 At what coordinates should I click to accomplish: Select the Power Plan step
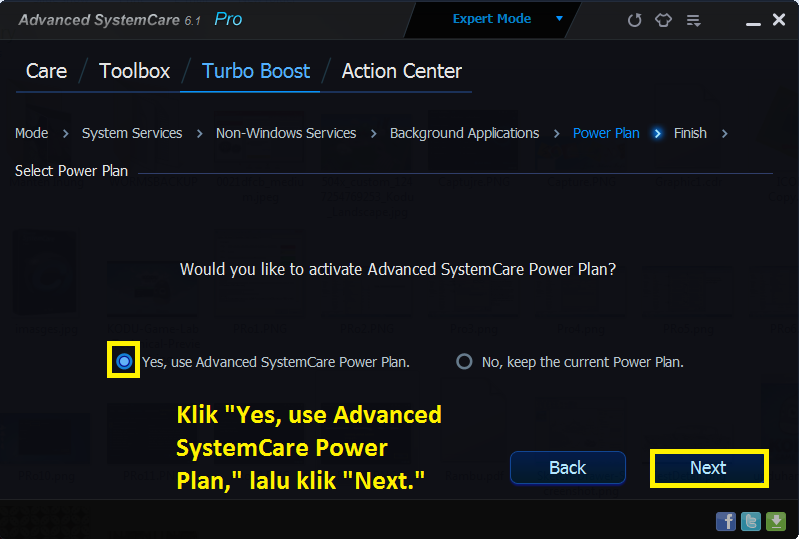click(x=606, y=133)
